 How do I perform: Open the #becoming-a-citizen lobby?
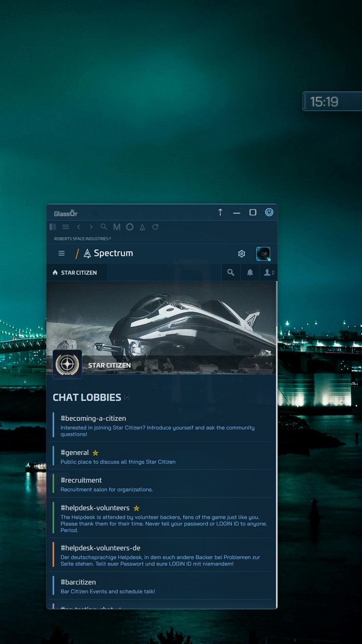pos(93,418)
